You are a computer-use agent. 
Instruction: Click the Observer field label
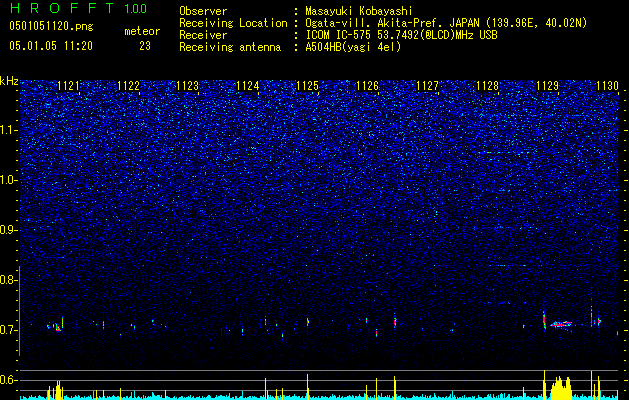pyautogui.click(x=203, y=11)
